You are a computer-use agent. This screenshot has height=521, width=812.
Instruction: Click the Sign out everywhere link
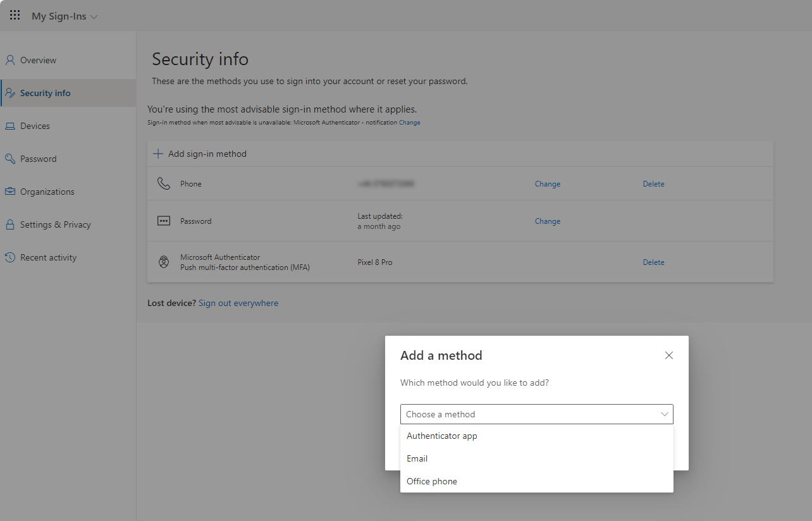pyautogui.click(x=238, y=303)
